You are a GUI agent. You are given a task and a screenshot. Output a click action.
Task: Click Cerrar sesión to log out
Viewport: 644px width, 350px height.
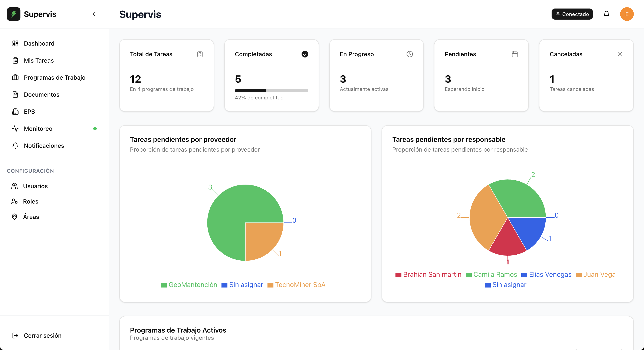pos(43,336)
